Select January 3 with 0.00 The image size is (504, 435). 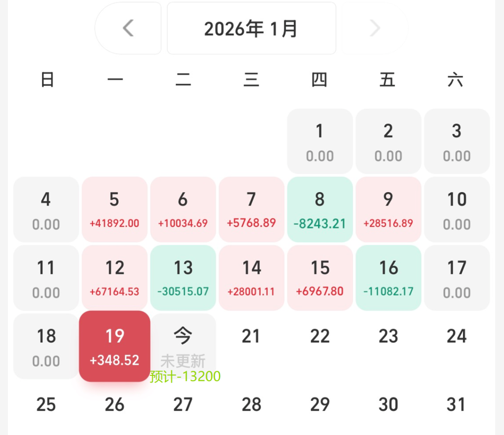pos(457,141)
